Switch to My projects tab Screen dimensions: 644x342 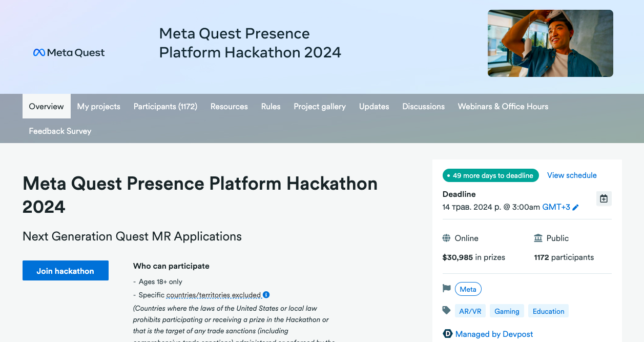click(x=99, y=106)
